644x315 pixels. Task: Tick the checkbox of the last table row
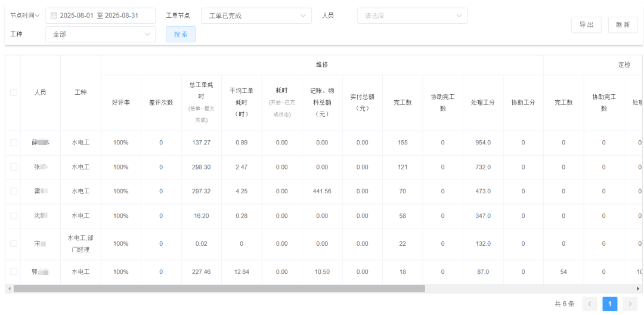click(x=14, y=272)
